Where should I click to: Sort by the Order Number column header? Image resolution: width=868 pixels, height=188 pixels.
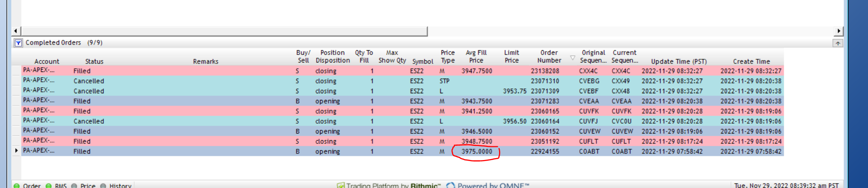(549, 57)
